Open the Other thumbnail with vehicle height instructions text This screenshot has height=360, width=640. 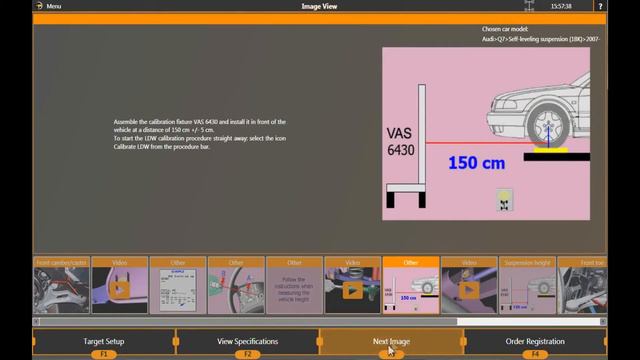(x=294, y=285)
